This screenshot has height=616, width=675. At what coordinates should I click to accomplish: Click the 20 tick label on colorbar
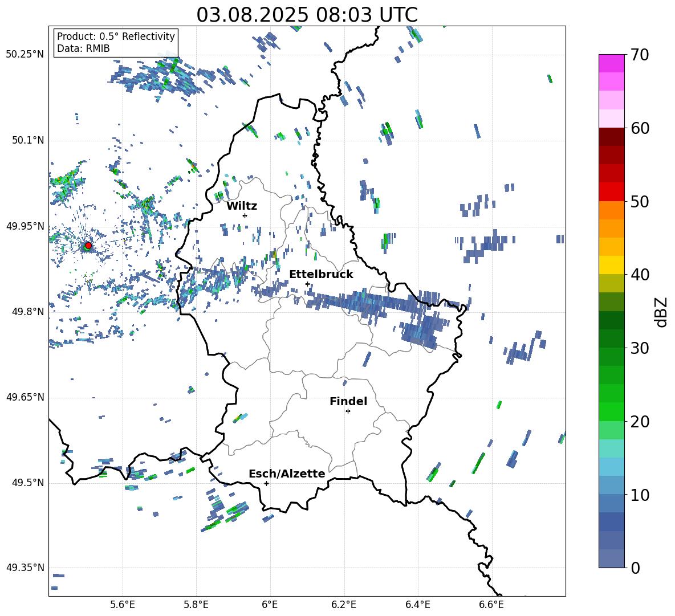coord(640,422)
